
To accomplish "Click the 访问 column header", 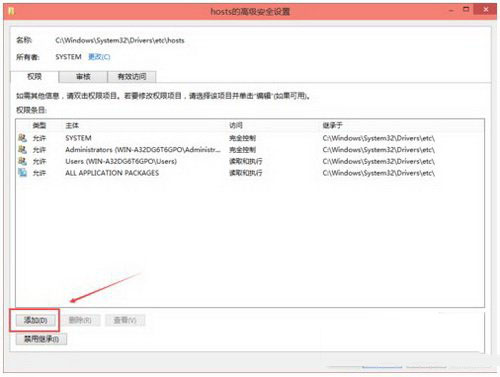I will (x=236, y=126).
